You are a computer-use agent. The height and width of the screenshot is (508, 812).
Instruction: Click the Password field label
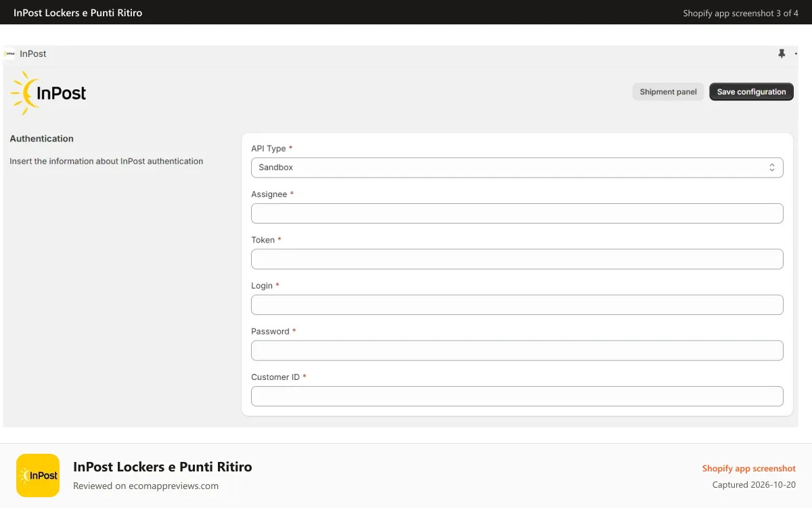coord(270,331)
